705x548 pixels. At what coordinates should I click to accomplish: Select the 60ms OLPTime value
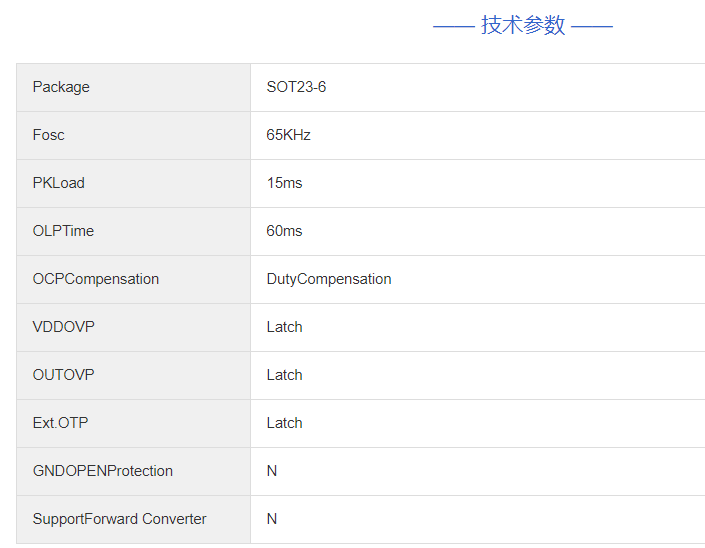284,231
